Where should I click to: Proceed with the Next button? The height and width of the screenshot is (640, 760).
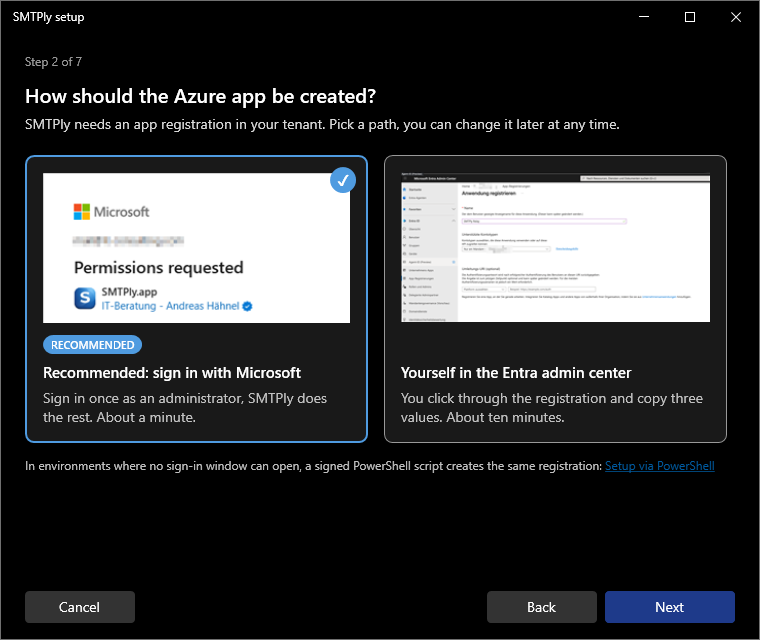click(x=670, y=607)
